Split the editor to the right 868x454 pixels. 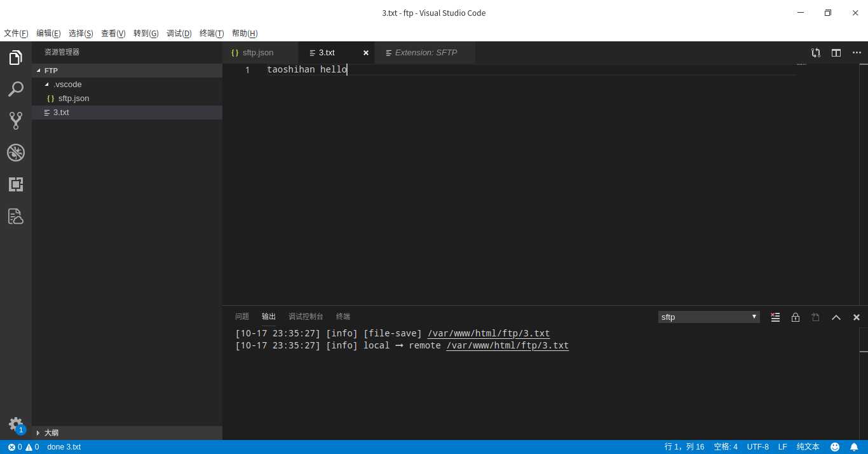836,53
